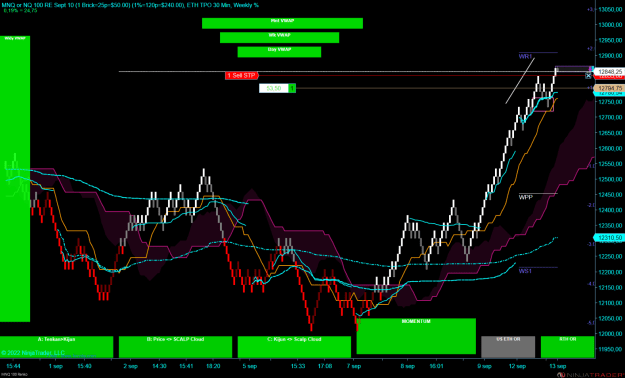Screen dimensions: 625x378
Task: Select the WS1 pivot level label
Action: (525, 271)
